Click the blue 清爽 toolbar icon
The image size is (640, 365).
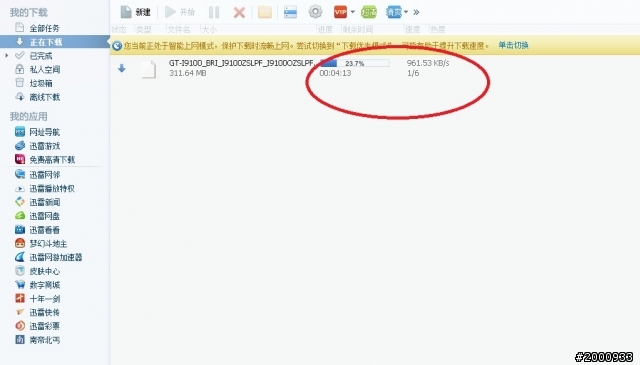pyautogui.click(x=394, y=12)
